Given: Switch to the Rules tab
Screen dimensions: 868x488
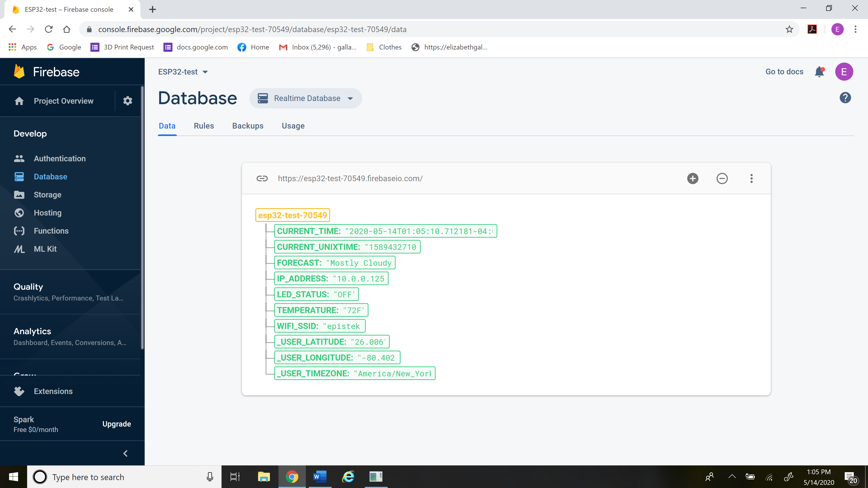Looking at the screenshot, I should [203, 126].
